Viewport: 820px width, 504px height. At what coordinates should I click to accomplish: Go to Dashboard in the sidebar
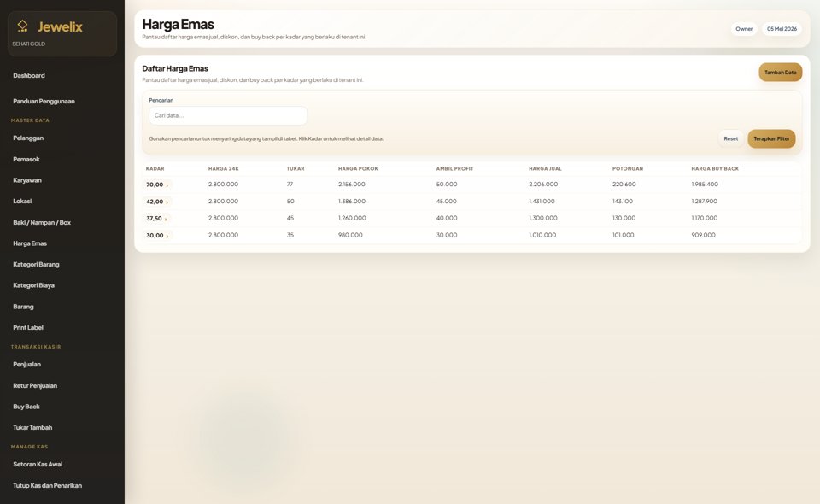[x=29, y=75]
